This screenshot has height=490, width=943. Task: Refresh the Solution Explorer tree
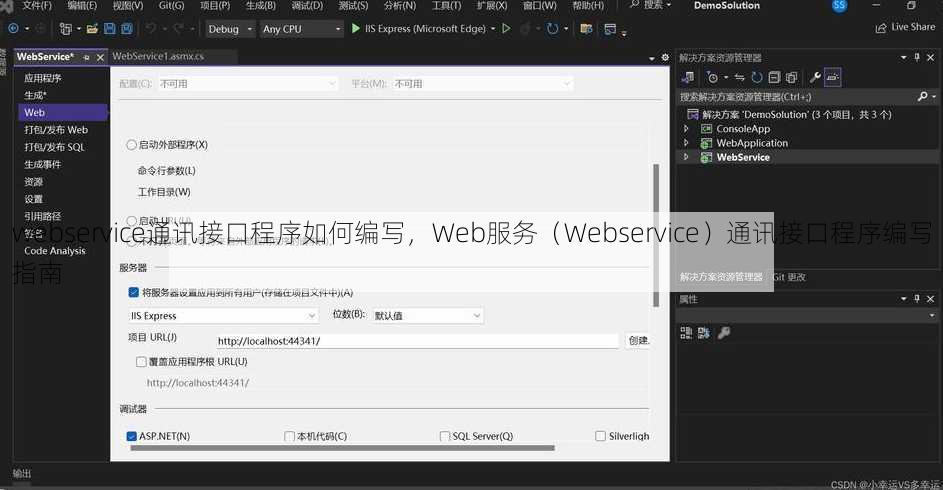point(757,77)
